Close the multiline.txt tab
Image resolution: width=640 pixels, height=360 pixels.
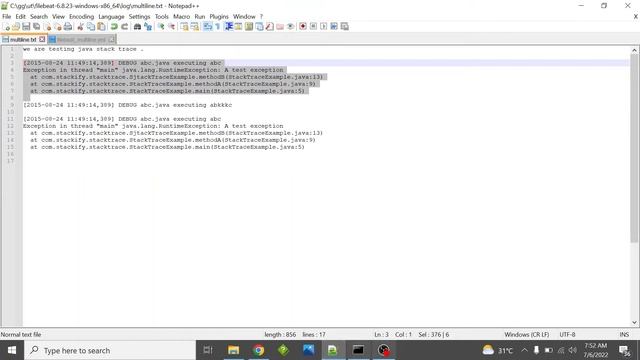point(42,40)
